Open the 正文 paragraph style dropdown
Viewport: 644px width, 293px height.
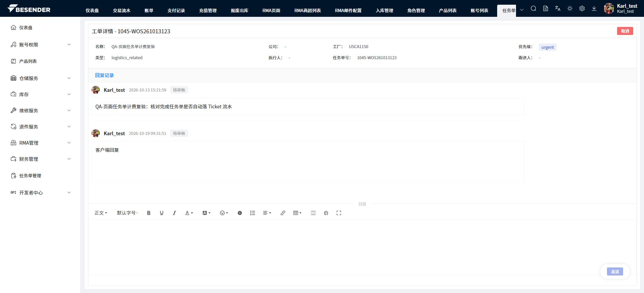pyautogui.click(x=101, y=213)
